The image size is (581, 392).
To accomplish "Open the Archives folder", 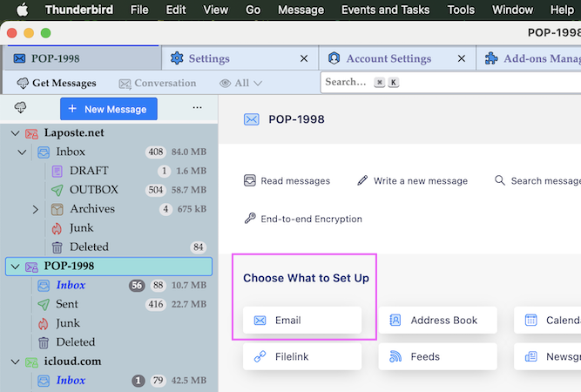I will [x=109, y=209].
